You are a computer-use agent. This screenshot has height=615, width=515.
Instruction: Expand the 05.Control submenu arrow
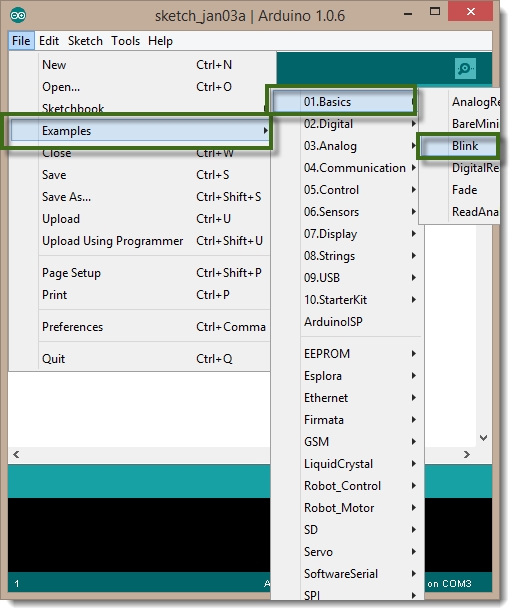pyautogui.click(x=413, y=190)
